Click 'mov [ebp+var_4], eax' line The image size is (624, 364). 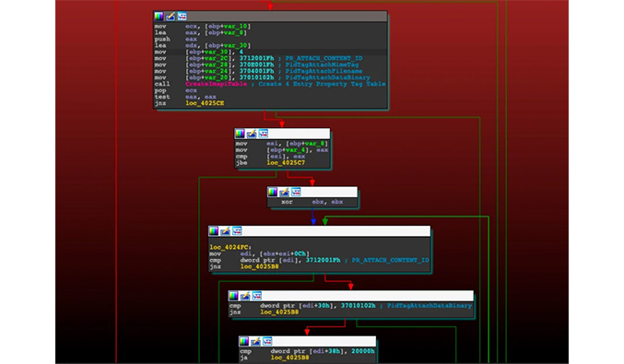click(282, 150)
